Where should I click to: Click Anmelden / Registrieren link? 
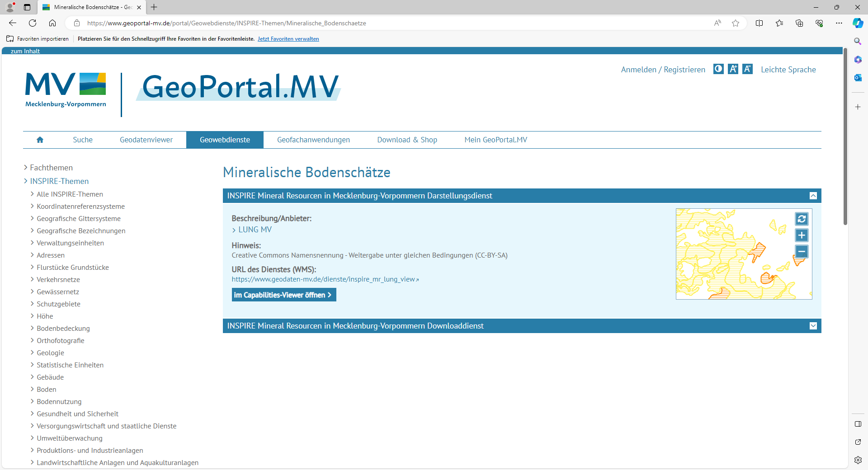click(663, 70)
